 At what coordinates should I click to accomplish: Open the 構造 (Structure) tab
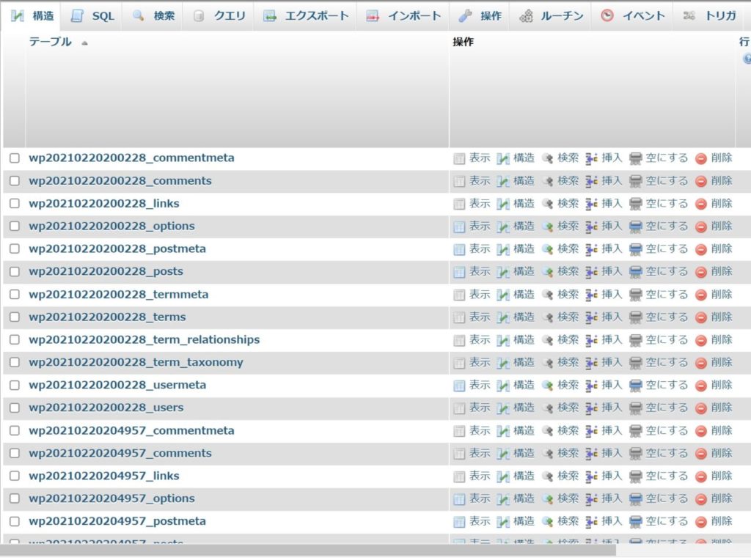point(32,16)
